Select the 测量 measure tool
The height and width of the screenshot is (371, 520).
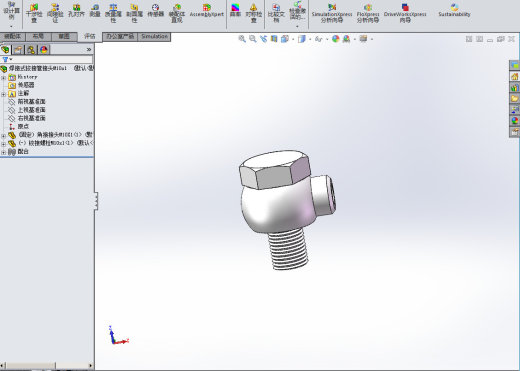tap(95, 11)
